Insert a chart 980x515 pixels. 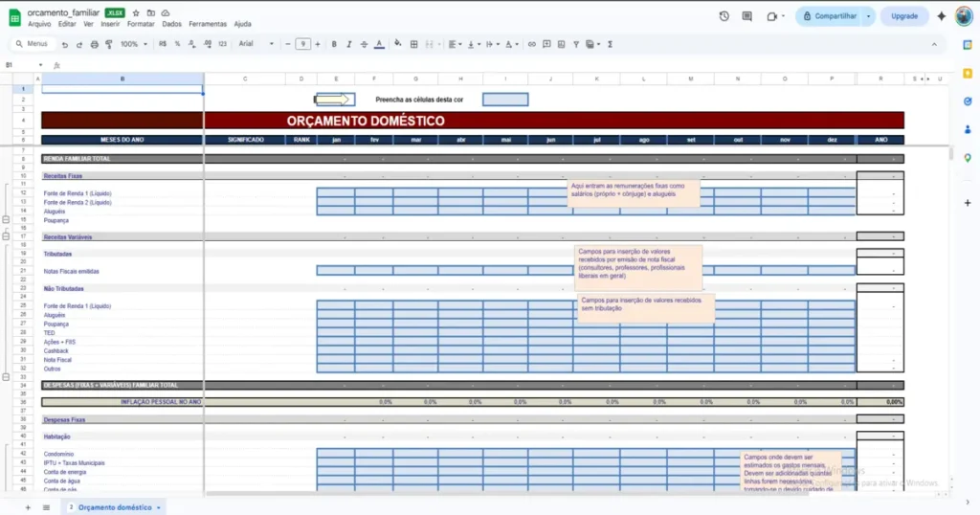561,44
